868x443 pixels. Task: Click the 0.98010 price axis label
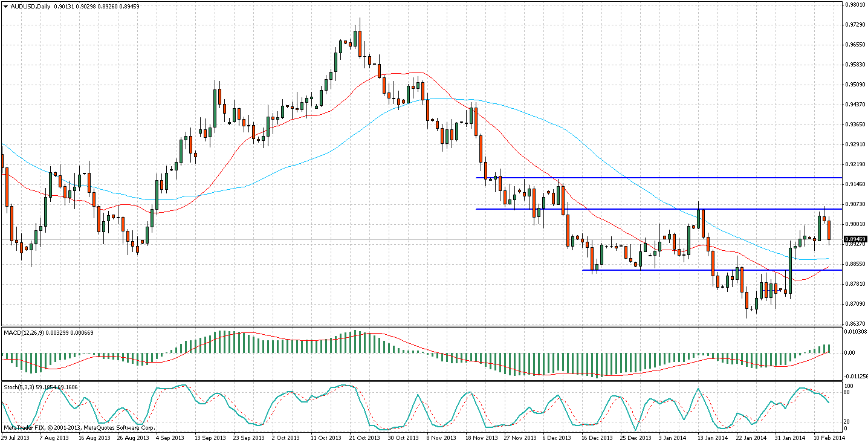point(854,5)
